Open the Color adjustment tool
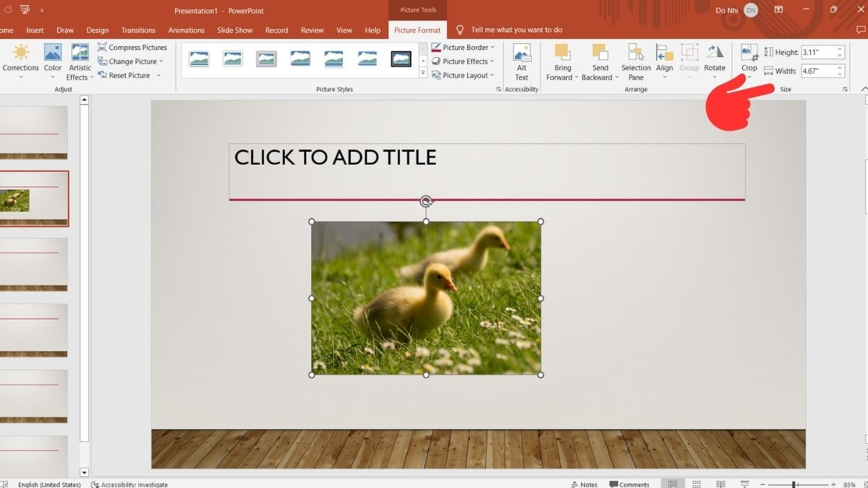868x488 pixels. click(53, 61)
